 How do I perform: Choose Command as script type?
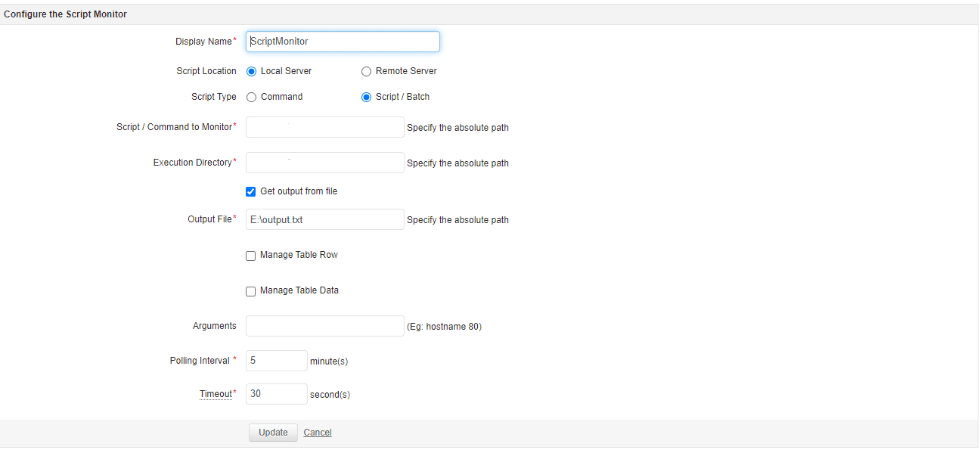[x=251, y=98]
